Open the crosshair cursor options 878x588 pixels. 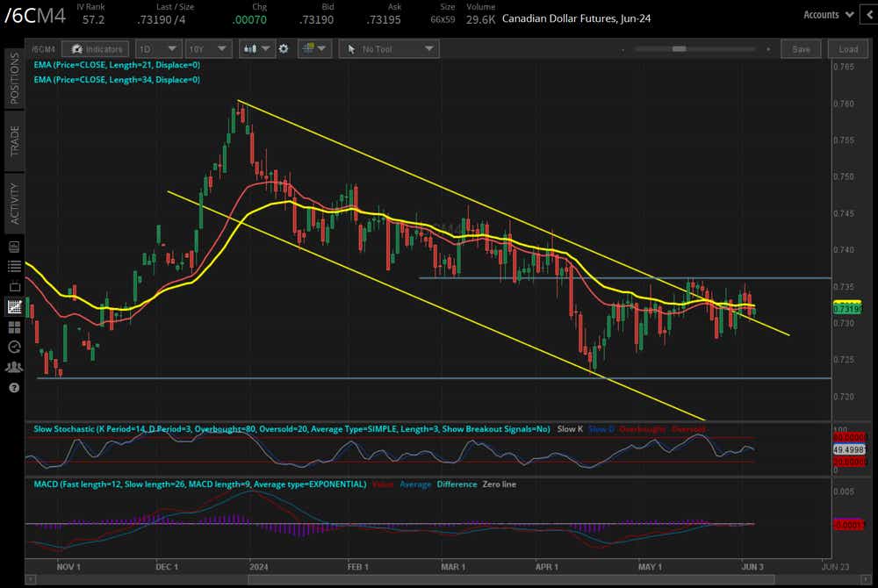click(314, 49)
